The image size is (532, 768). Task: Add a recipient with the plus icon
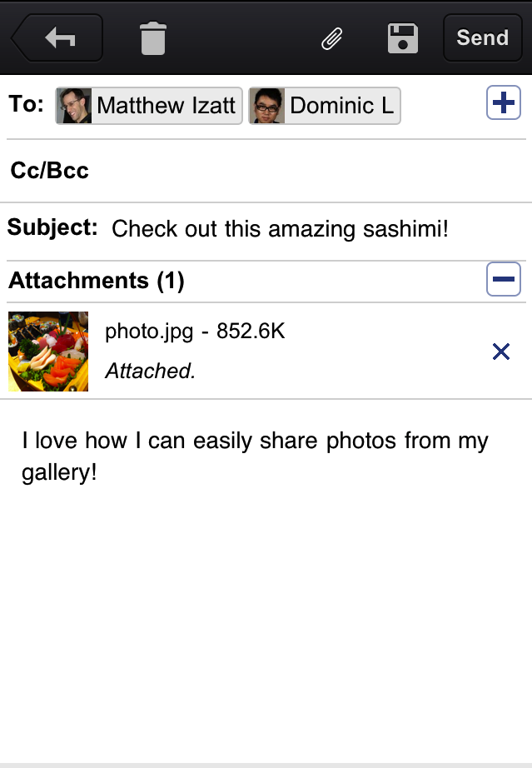pos(503,104)
